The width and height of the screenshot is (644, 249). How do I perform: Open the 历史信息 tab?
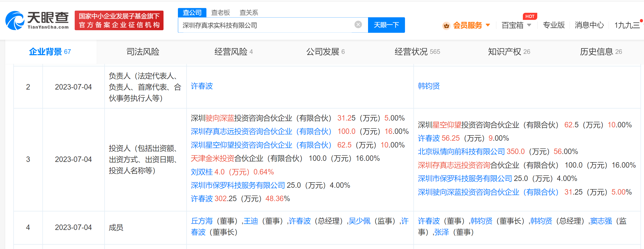point(601,52)
